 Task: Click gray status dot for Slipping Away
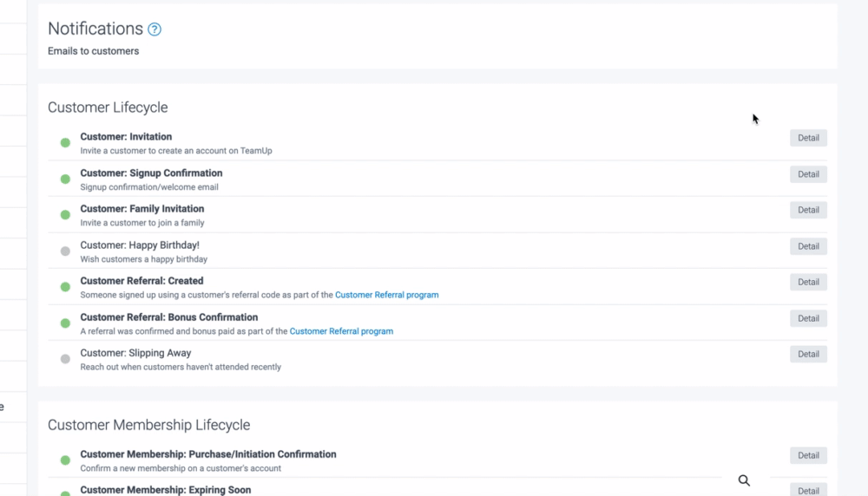(65, 359)
